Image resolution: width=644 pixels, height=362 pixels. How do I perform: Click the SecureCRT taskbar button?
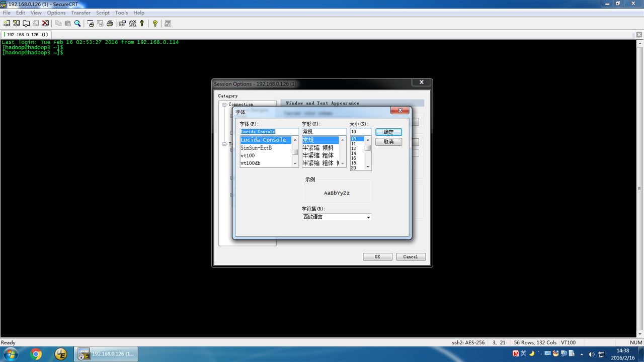[106, 354]
